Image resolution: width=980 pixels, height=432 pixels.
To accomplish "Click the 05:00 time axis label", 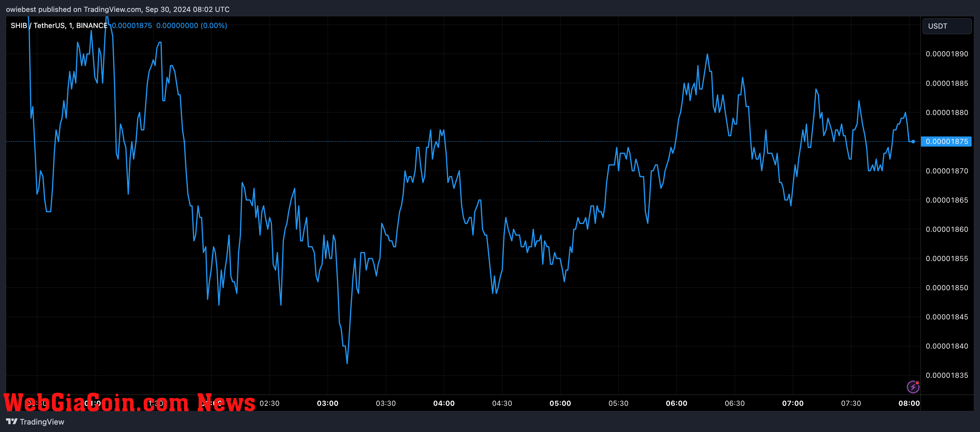I will (x=560, y=403).
